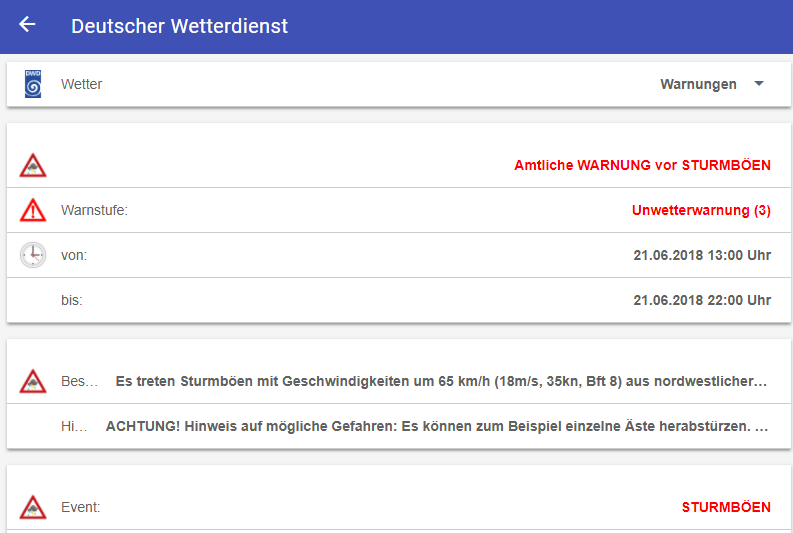Go back using the arrow in header
Image resolution: width=793 pixels, height=533 pixels.
coord(27,24)
